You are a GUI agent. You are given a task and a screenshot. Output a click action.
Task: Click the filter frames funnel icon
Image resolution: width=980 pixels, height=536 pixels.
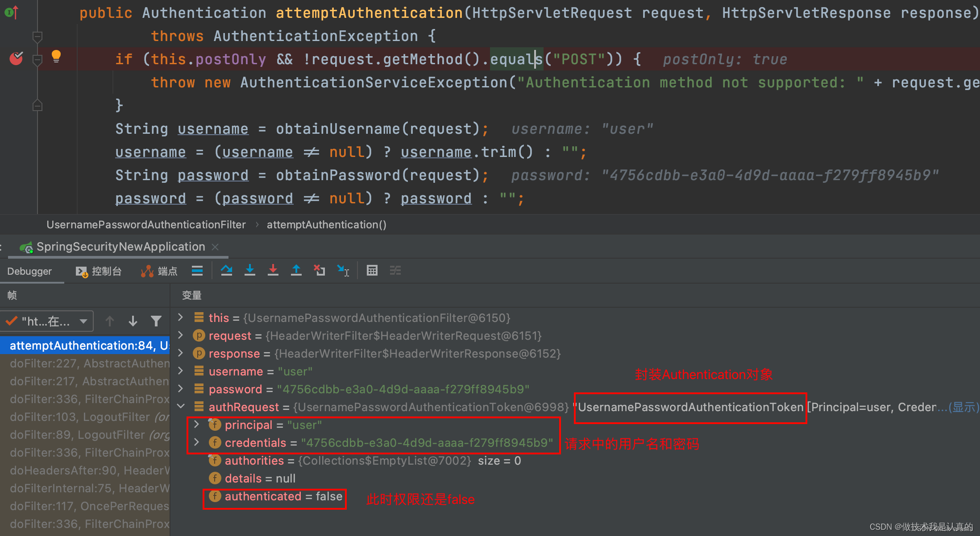click(x=156, y=321)
